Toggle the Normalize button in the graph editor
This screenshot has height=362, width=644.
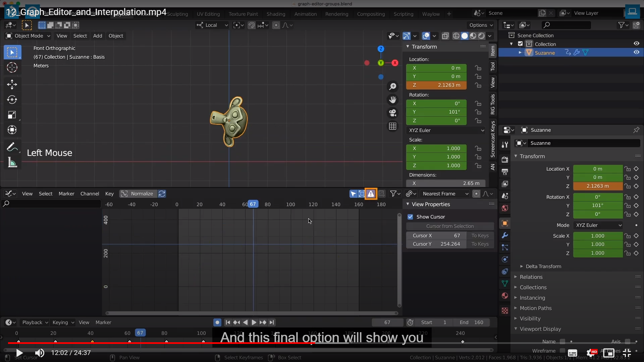click(138, 194)
